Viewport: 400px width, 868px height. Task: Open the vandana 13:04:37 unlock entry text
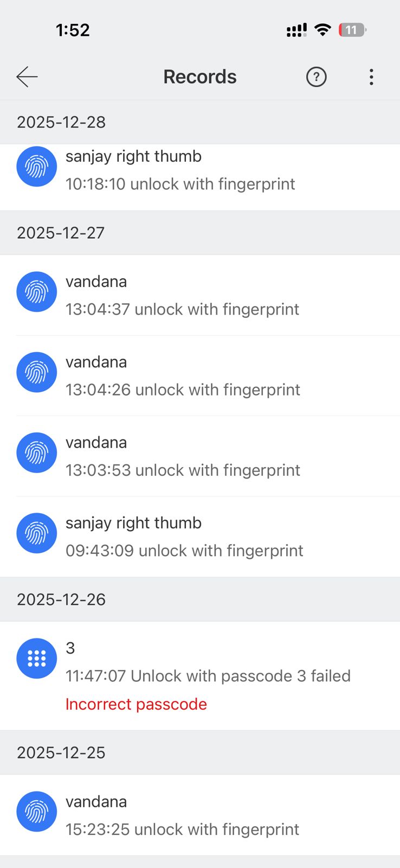tap(182, 309)
